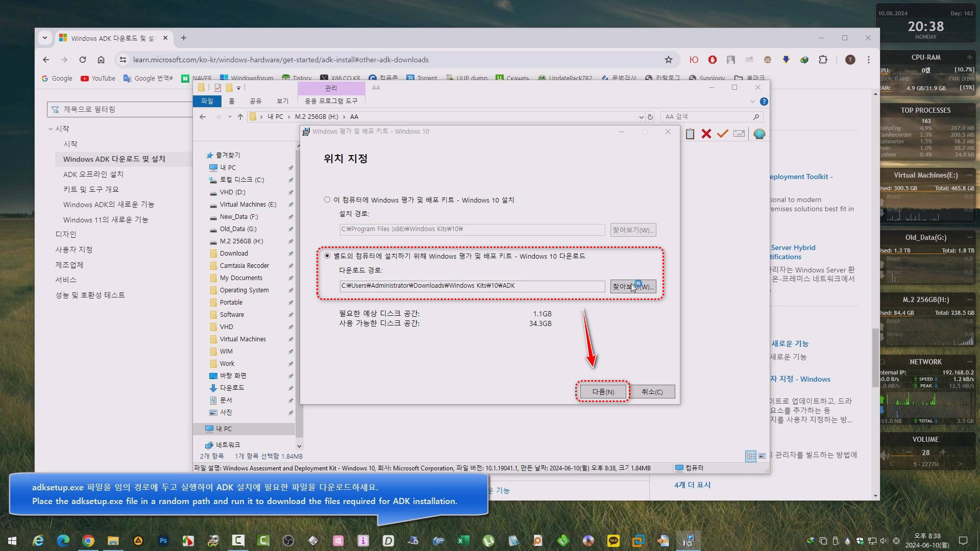
Task: Open Chrome extensions puzzle icon
Action: point(823,60)
